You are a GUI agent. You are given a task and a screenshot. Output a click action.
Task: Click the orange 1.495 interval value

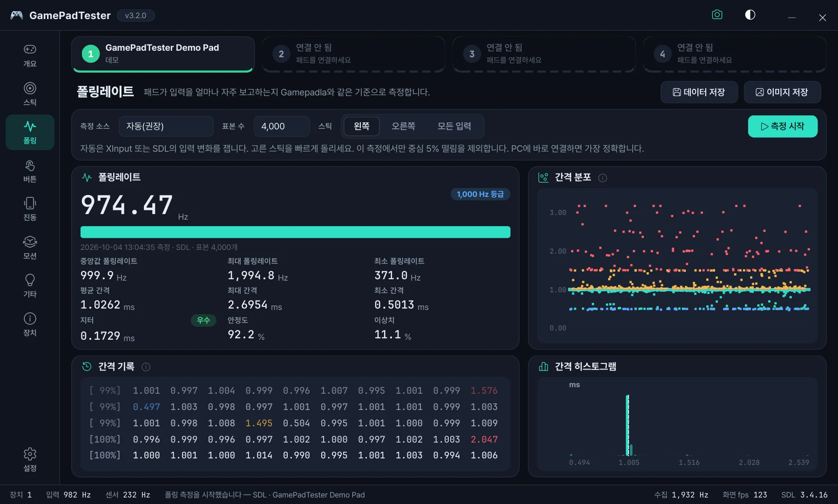(x=259, y=423)
